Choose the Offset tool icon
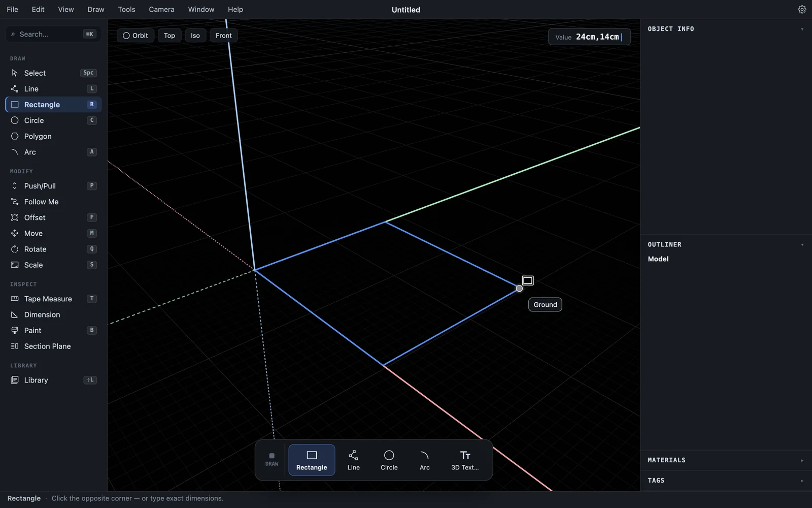The width and height of the screenshot is (812, 508). tap(15, 217)
